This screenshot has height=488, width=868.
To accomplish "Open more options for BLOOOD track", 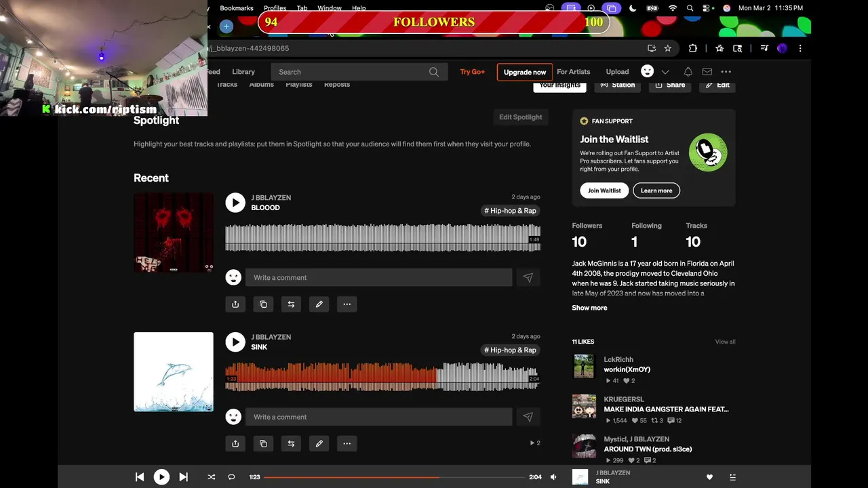I will [x=347, y=304].
